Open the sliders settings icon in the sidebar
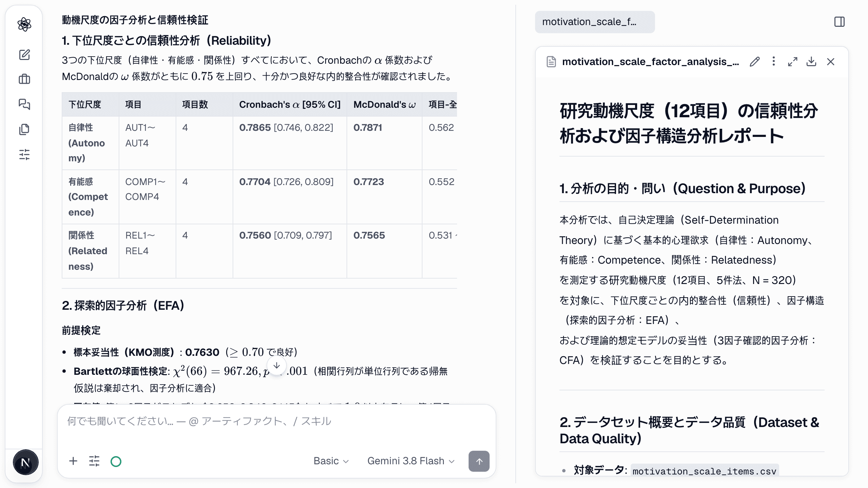The image size is (868, 488). coord(24,155)
